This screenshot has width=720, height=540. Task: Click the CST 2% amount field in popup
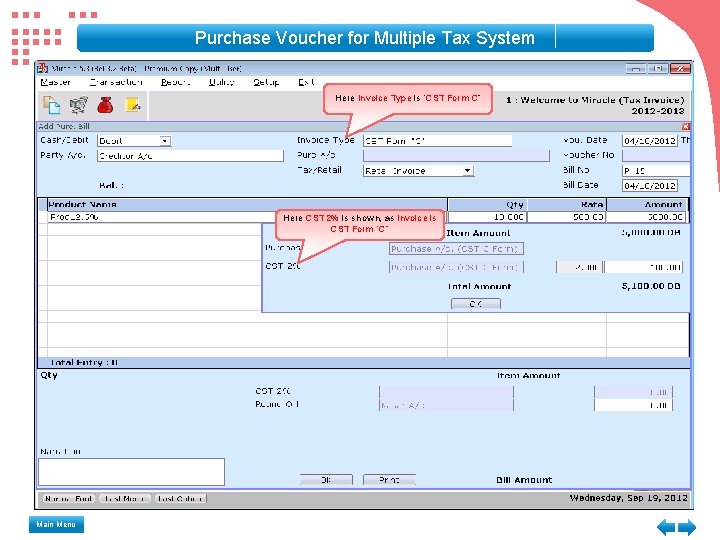pos(643,267)
